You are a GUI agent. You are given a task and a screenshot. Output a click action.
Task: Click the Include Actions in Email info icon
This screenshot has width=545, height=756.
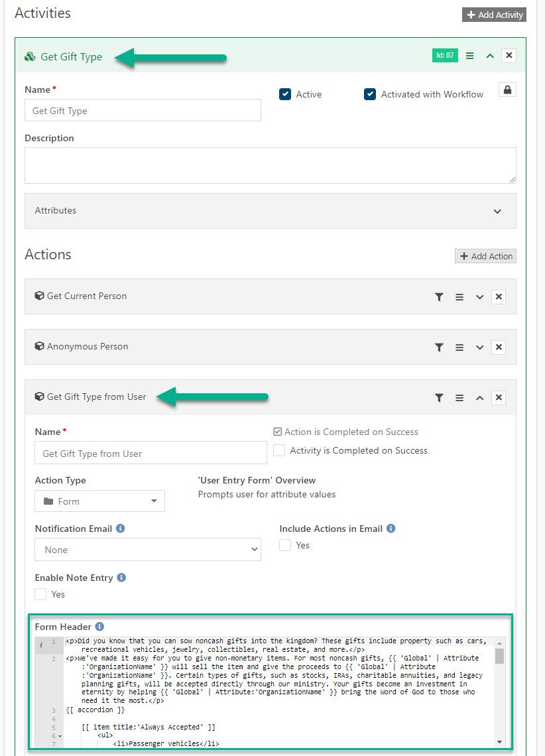pyautogui.click(x=391, y=529)
